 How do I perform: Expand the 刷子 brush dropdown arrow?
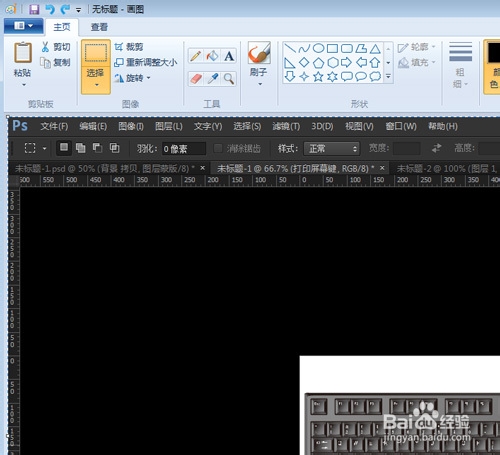(x=260, y=84)
